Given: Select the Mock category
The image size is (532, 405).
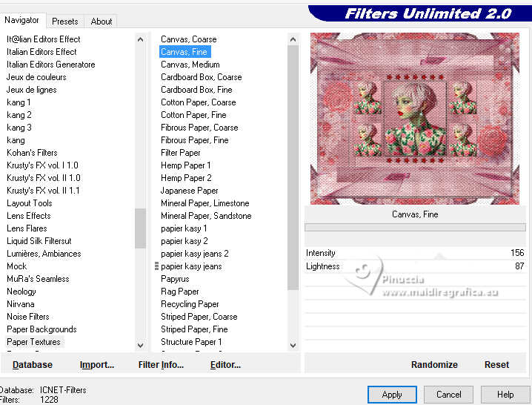Looking at the screenshot, I should point(17,266).
